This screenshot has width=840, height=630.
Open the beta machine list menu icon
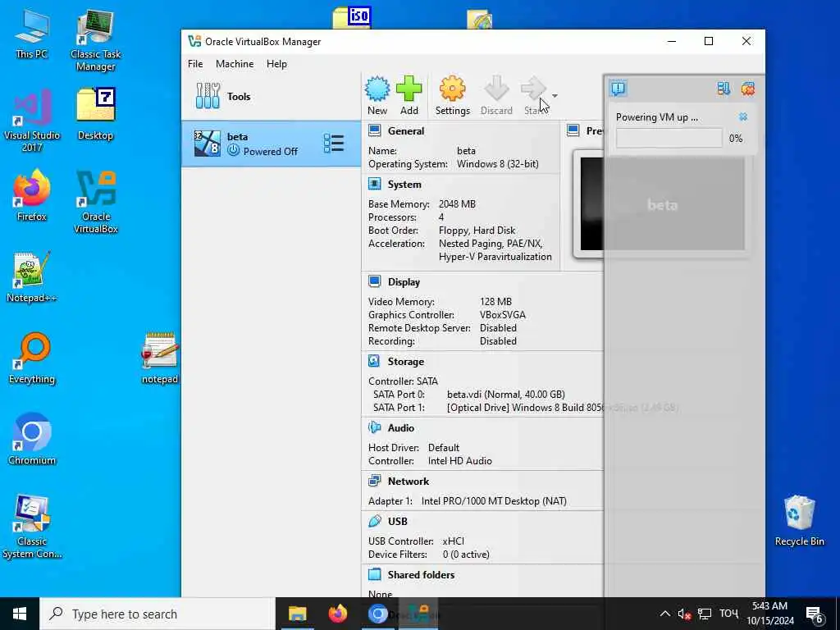(333, 143)
